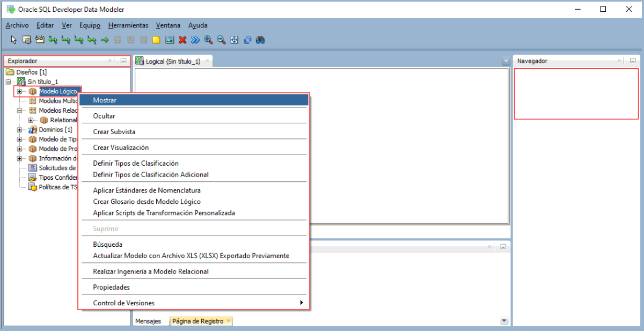644x331 pixels.
Task: Open the Ventana menu
Action: point(169,25)
